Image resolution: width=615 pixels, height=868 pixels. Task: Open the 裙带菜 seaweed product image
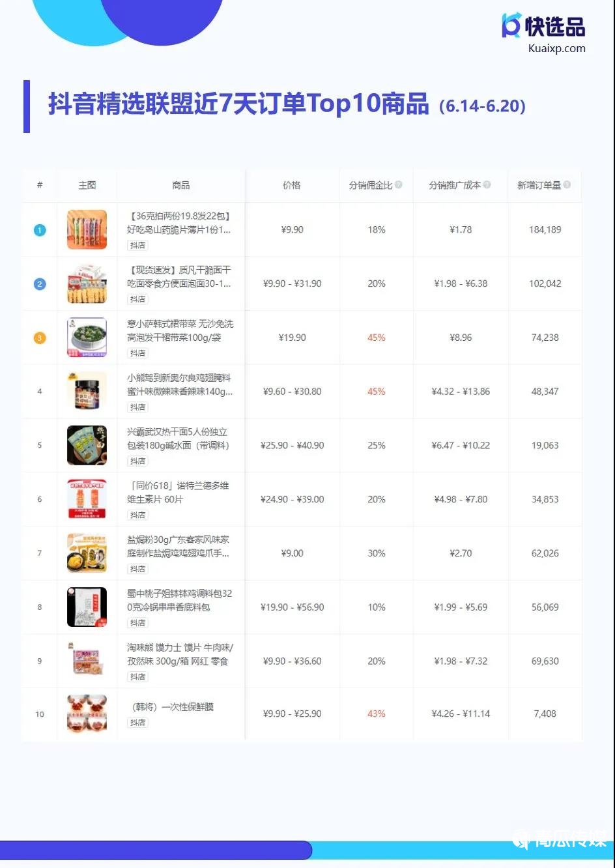tap(87, 338)
